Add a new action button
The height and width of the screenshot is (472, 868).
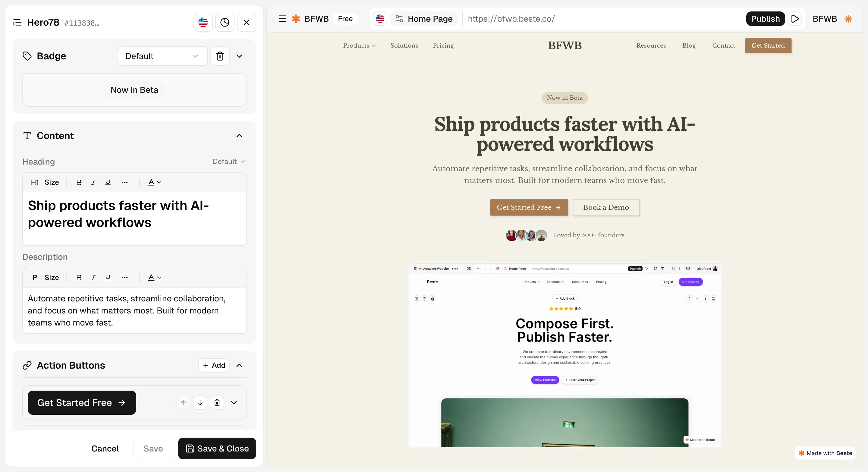coord(214,365)
